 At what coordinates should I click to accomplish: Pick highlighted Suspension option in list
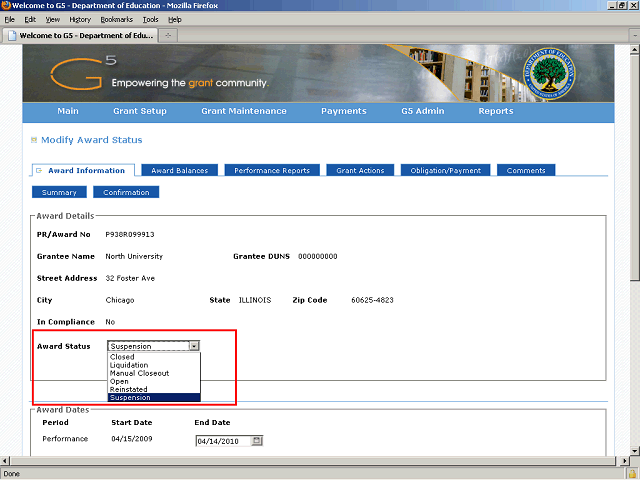[x=154, y=398]
